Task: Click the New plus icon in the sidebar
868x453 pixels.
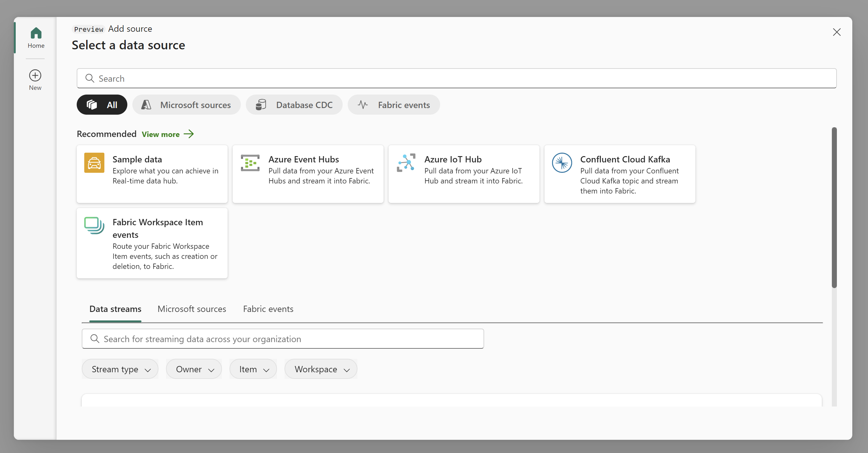Action: point(35,75)
